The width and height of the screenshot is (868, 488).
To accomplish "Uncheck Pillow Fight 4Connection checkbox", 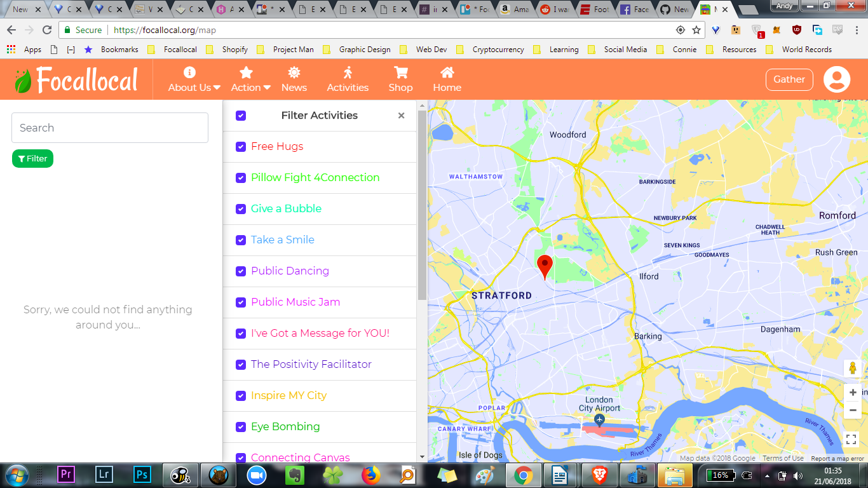I will [241, 178].
